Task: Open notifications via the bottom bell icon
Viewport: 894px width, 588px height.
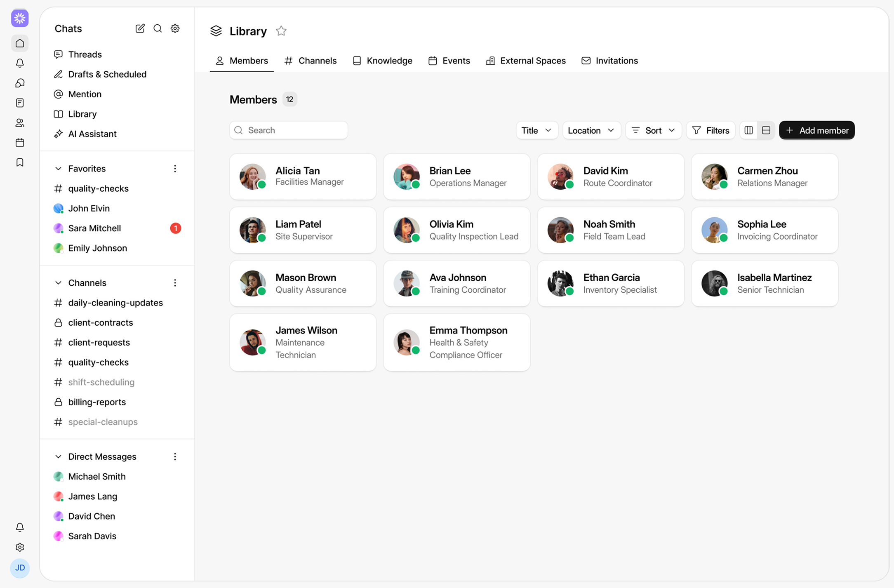Action: click(20, 527)
